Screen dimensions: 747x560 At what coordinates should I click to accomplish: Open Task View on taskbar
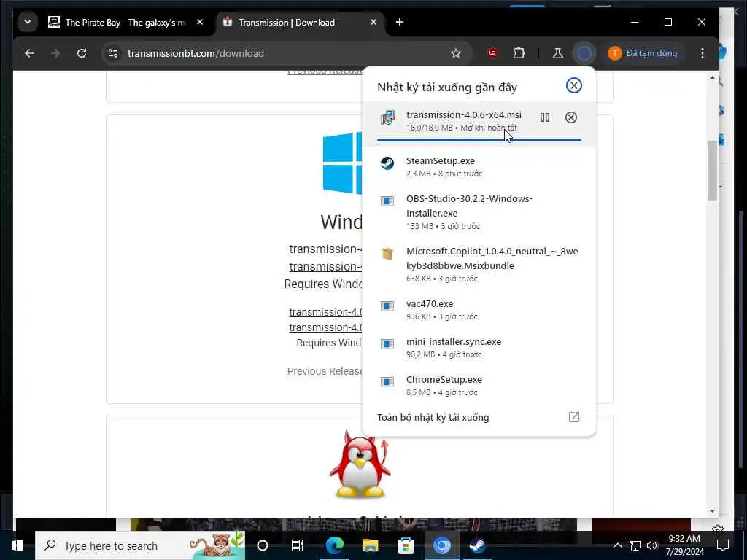click(298, 545)
